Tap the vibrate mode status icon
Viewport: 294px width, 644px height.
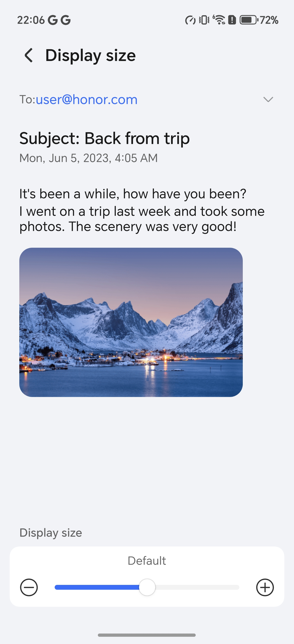tap(204, 20)
